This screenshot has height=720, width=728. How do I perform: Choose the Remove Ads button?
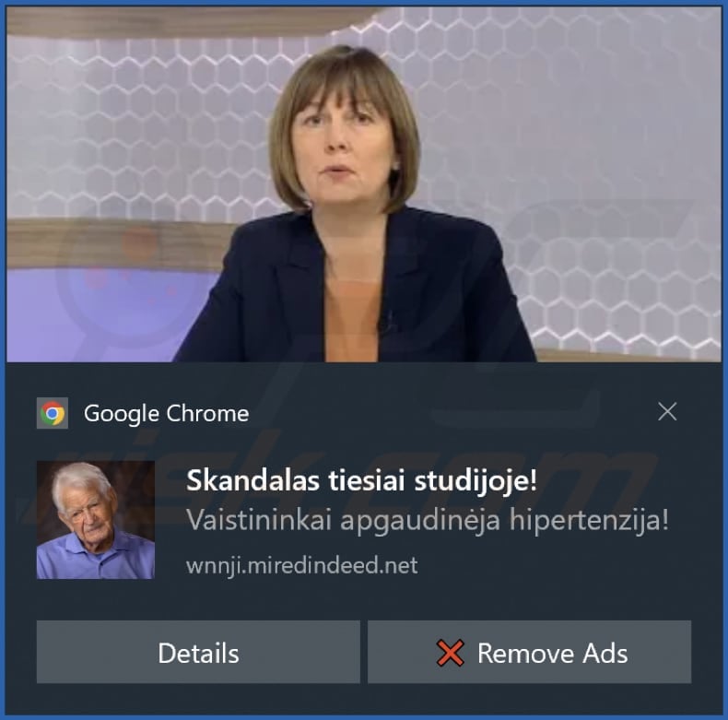(529, 652)
